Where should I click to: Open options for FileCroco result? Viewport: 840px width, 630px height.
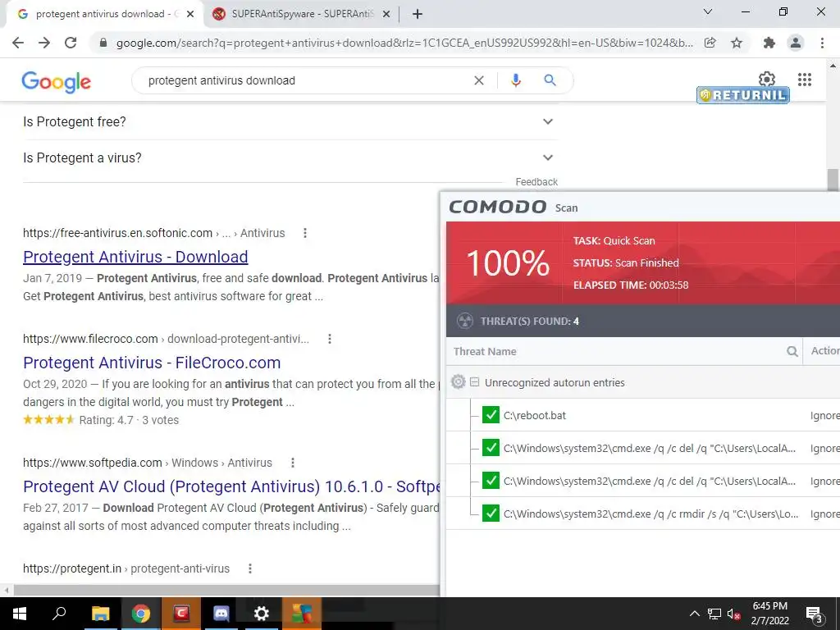330,339
